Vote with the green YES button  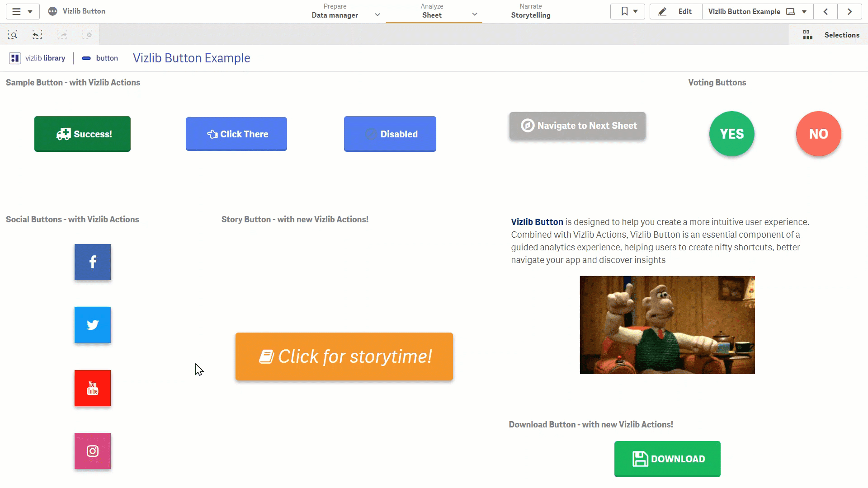pyautogui.click(x=731, y=134)
